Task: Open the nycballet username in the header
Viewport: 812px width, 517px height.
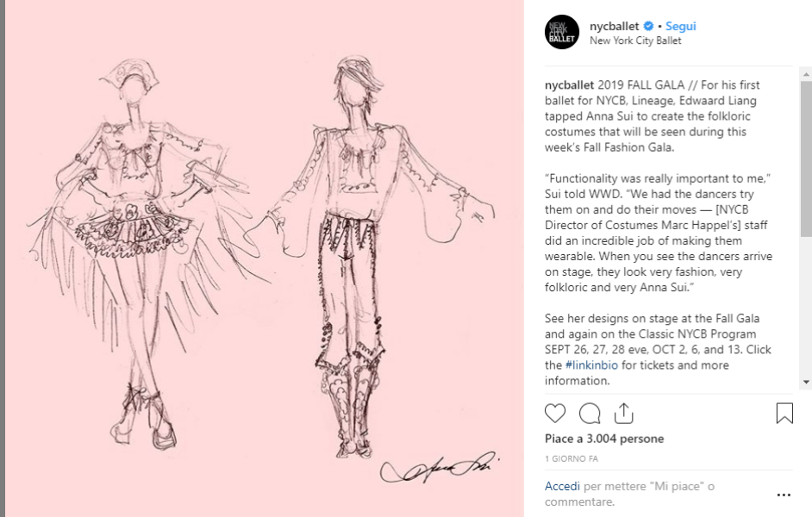Action: 615,26
